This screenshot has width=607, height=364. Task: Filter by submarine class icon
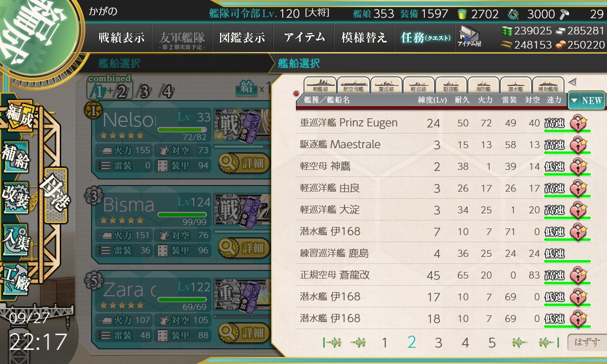(515, 84)
